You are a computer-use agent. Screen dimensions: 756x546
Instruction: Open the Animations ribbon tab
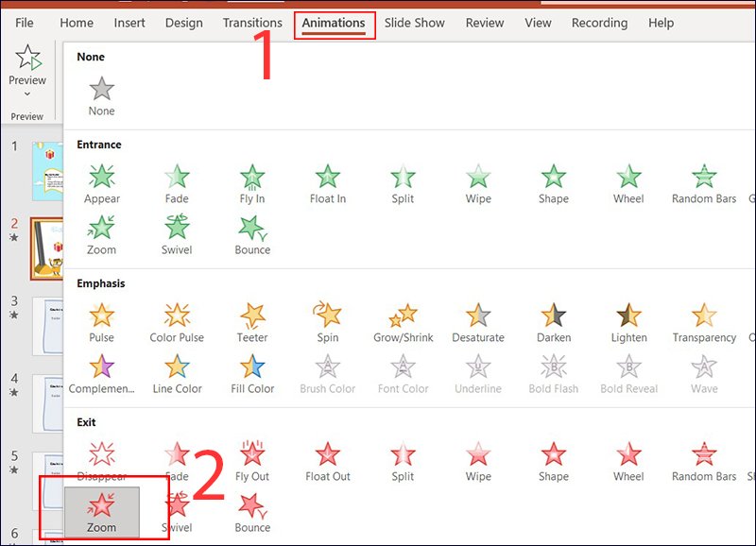(334, 23)
